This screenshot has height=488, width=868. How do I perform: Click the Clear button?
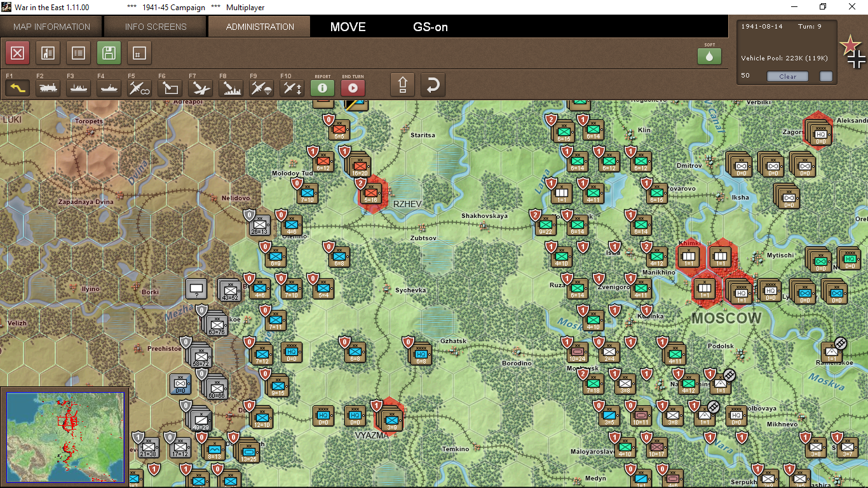pyautogui.click(x=787, y=76)
